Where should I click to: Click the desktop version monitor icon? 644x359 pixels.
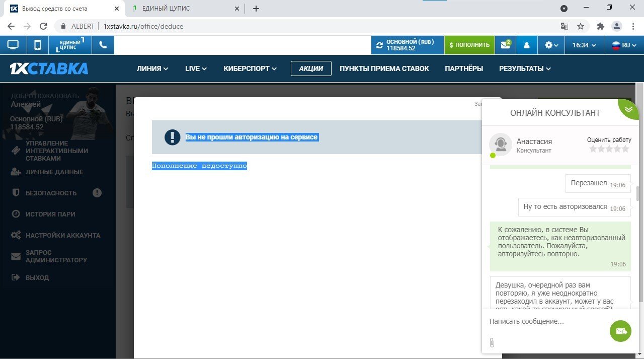click(13, 45)
